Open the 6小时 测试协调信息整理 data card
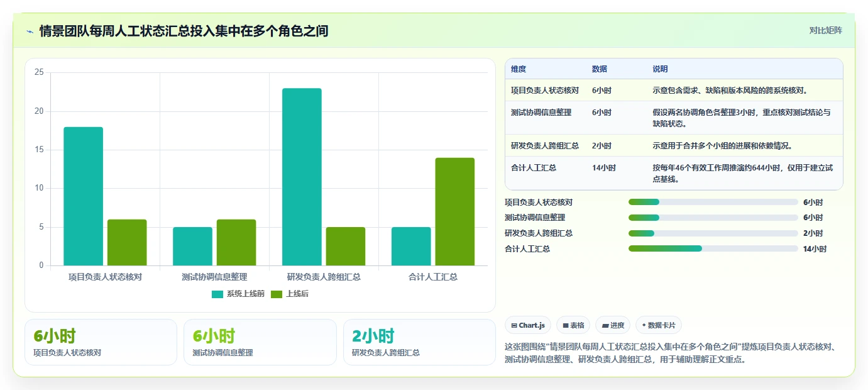868x390 pixels. tap(260, 342)
